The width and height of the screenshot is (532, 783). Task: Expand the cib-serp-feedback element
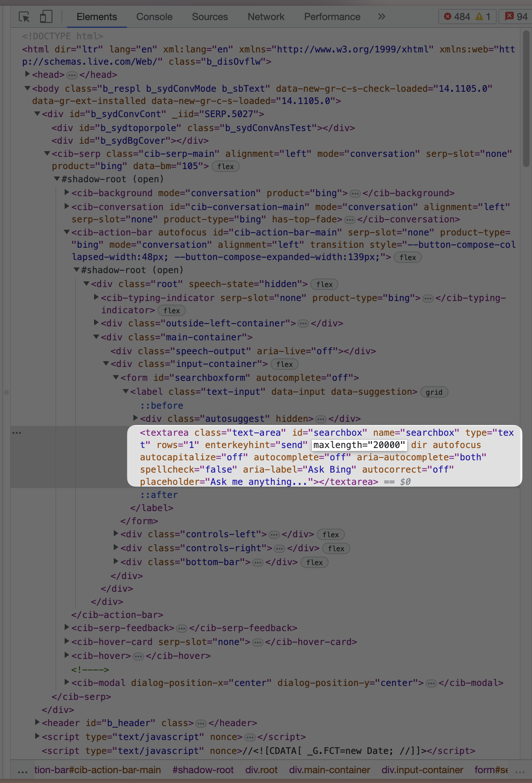pos(67,627)
